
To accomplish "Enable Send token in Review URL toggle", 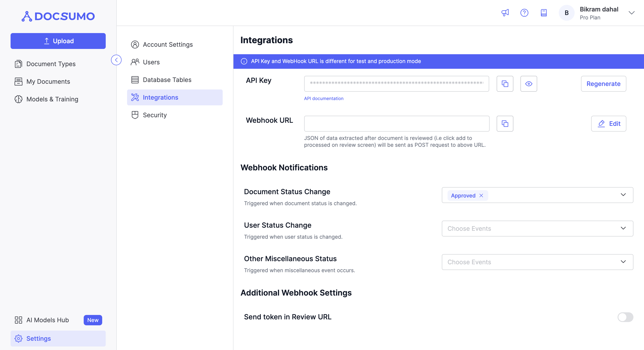I will tap(625, 317).
